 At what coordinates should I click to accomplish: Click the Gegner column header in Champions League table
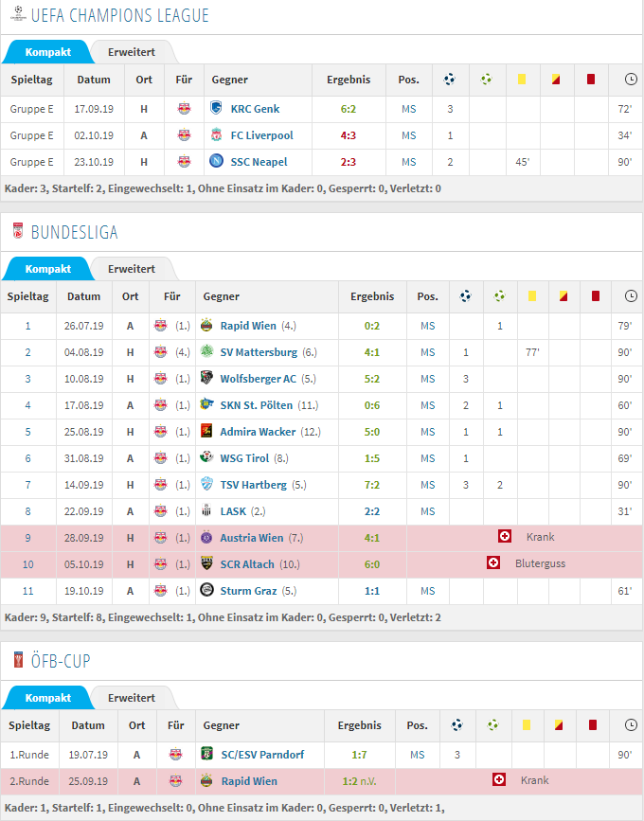[x=230, y=80]
